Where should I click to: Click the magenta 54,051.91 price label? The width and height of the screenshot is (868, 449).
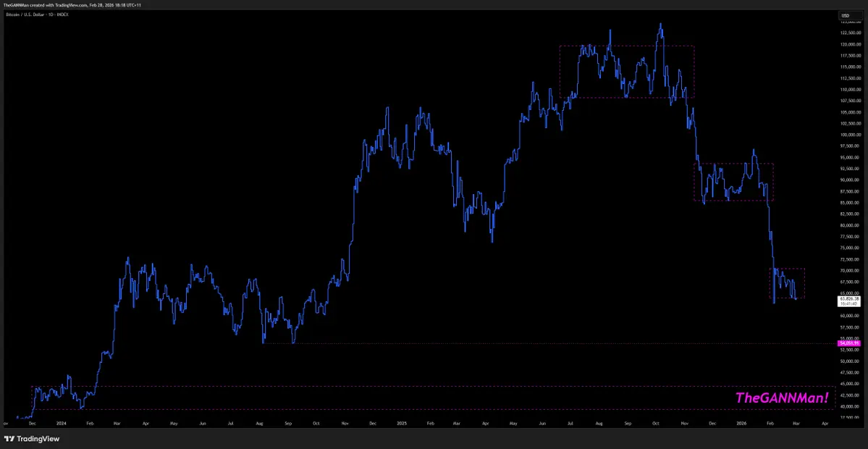click(x=848, y=343)
